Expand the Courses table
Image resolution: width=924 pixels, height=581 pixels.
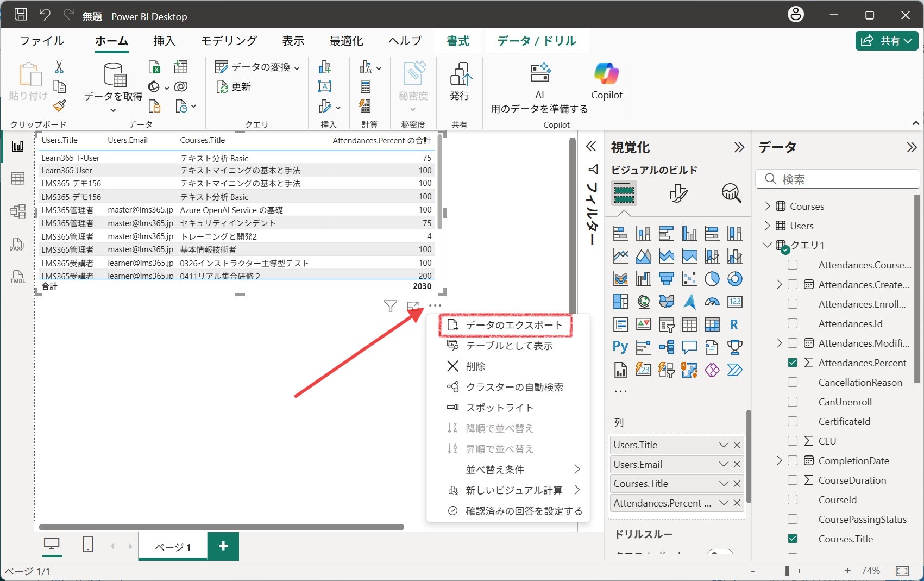point(767,205)
